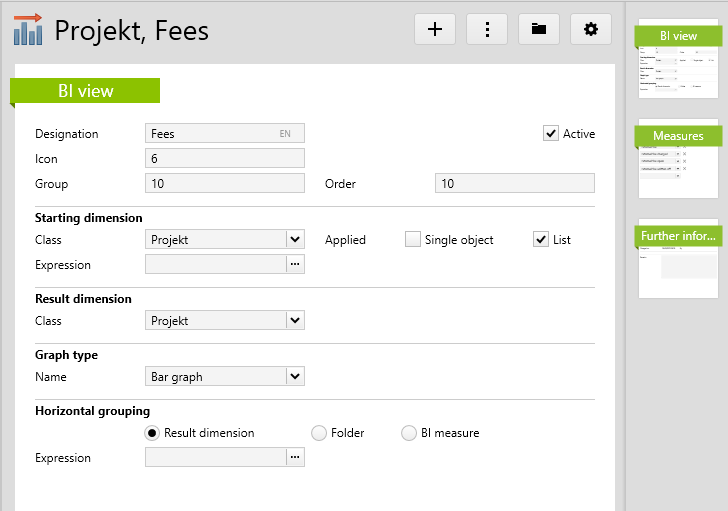Select the Folder radio button
Screen dimensions: 728x511
pyautogui.click(x=319, y=433)
